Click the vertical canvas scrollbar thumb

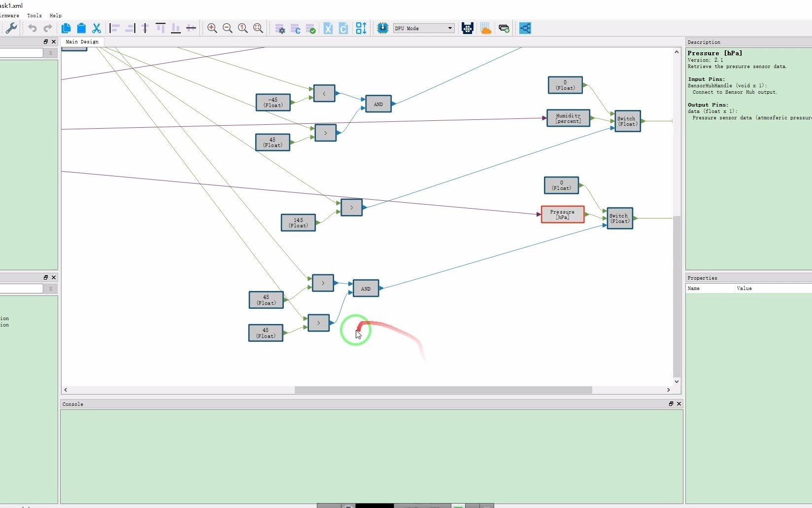[677, 296]
